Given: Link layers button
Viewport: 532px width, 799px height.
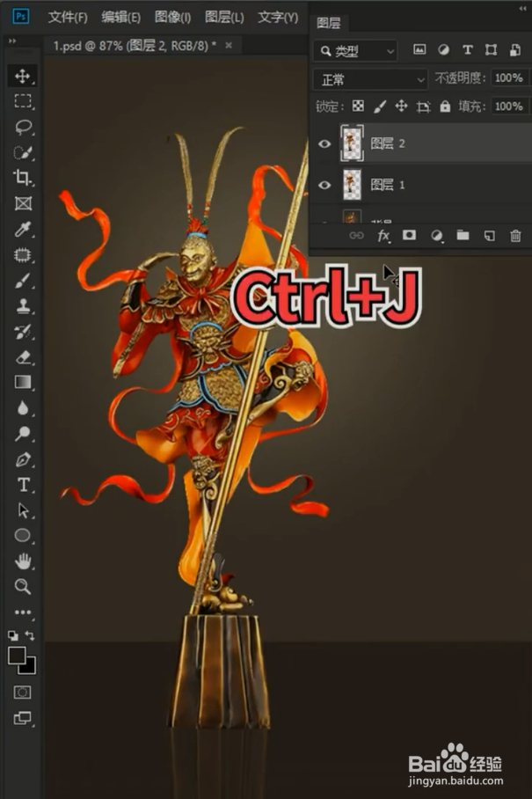Looking at the screenshot, I should [356, 236].
